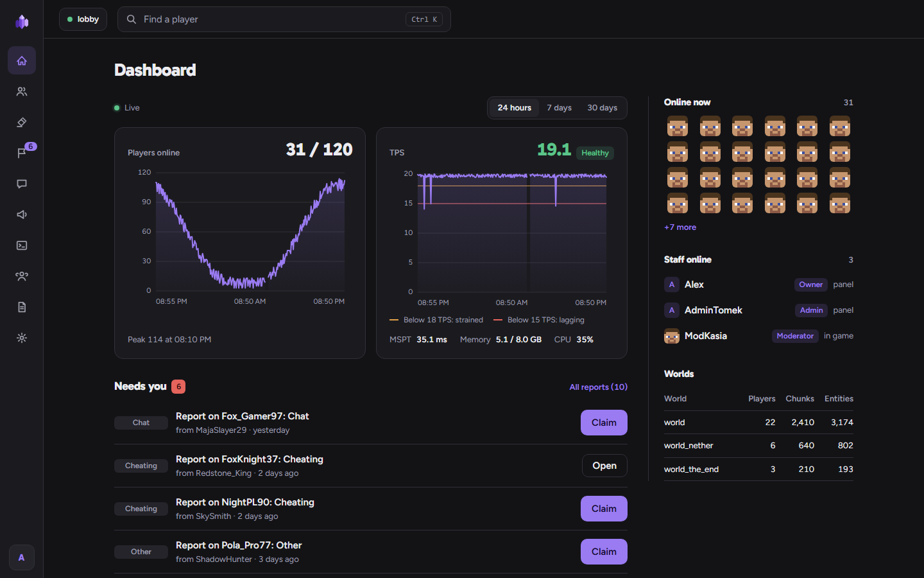Click the 31 / 120 players count
This screenshot has width=924, height=578.
(319, 150)
